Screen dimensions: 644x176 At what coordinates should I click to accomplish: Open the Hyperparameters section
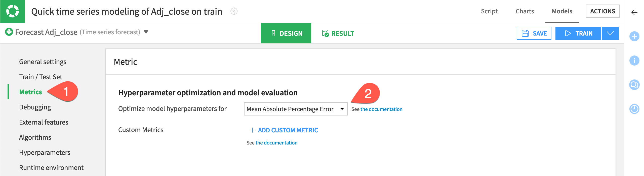(45, 153)
